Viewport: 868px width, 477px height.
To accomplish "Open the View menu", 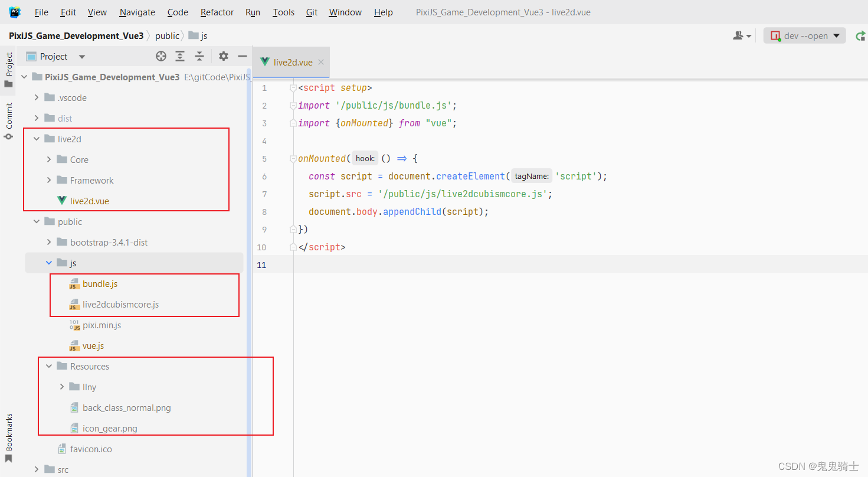I will 97,12.
